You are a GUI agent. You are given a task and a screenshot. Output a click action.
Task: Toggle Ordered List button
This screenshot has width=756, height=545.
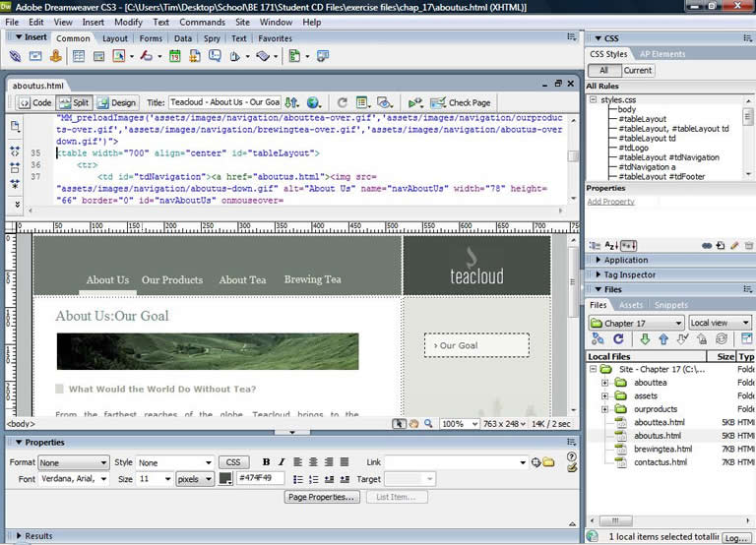coord(314,479)
